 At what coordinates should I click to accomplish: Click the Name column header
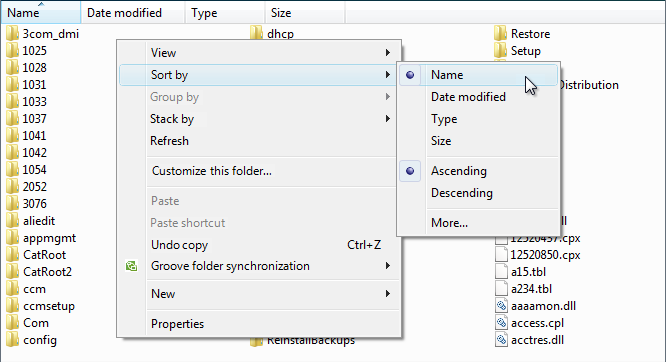pyautogui.click(x=41, y=12)
